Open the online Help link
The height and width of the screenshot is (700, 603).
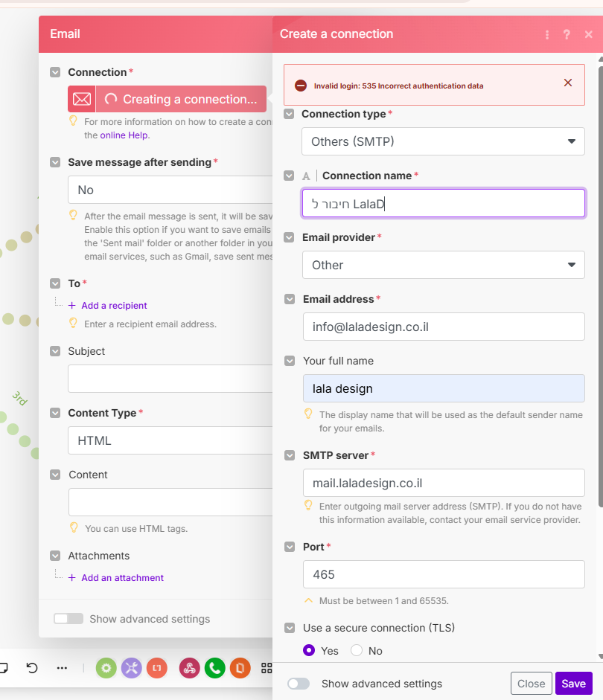tap(124, 135)
